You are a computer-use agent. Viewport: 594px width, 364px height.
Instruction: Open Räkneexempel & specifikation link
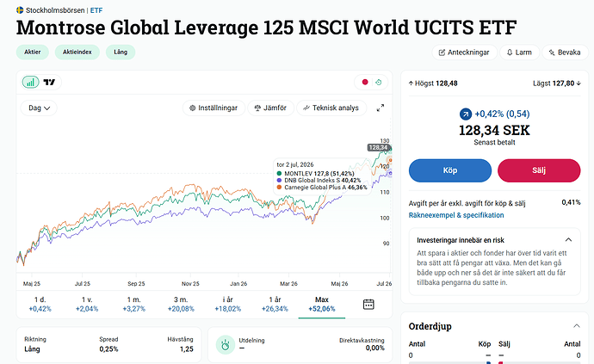pos(456,215)
